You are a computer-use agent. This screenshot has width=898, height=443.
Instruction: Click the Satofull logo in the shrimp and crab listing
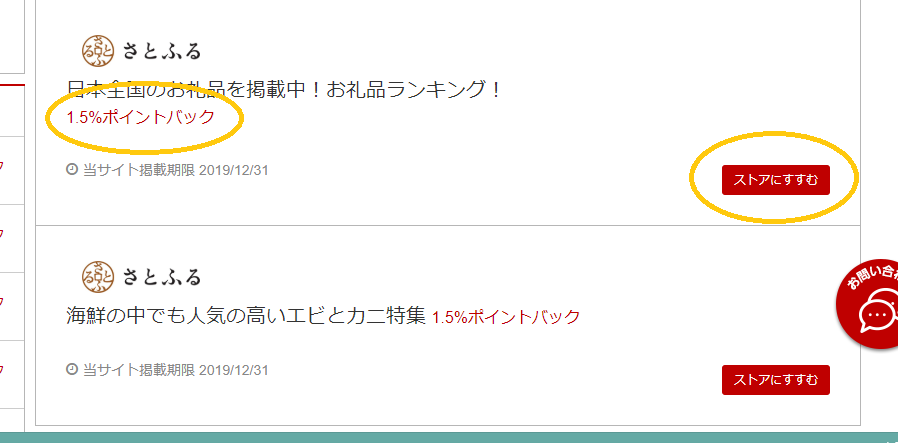click(x=99, y=276)
